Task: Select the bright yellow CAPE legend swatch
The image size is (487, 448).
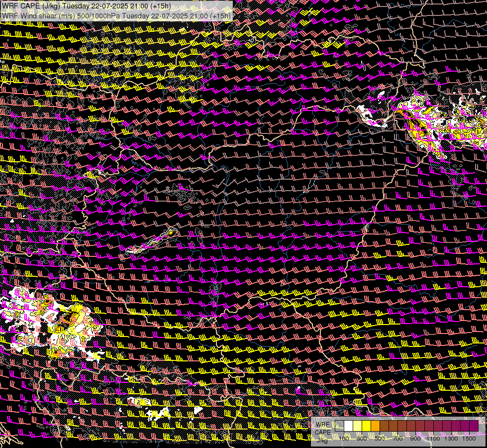Action: (367, 426)
